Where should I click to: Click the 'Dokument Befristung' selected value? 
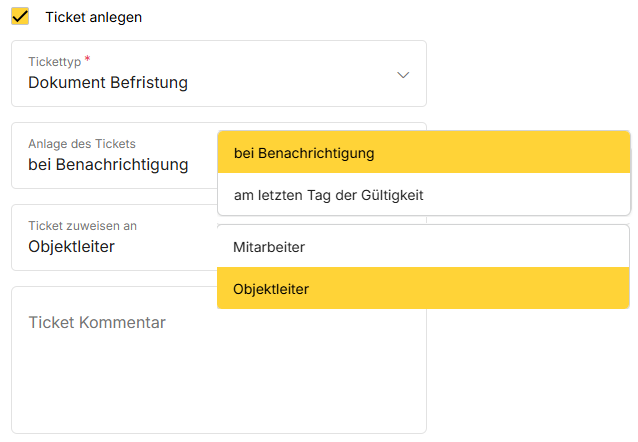108,83
